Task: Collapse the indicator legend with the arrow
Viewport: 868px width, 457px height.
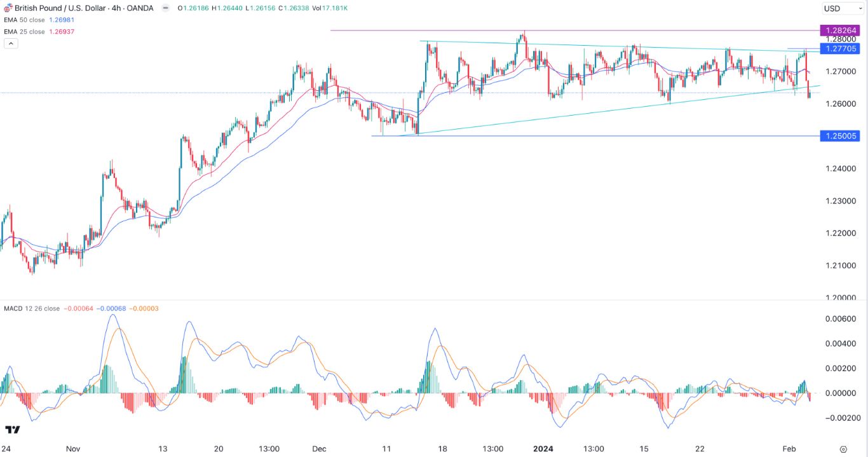Action: (10, 43)
